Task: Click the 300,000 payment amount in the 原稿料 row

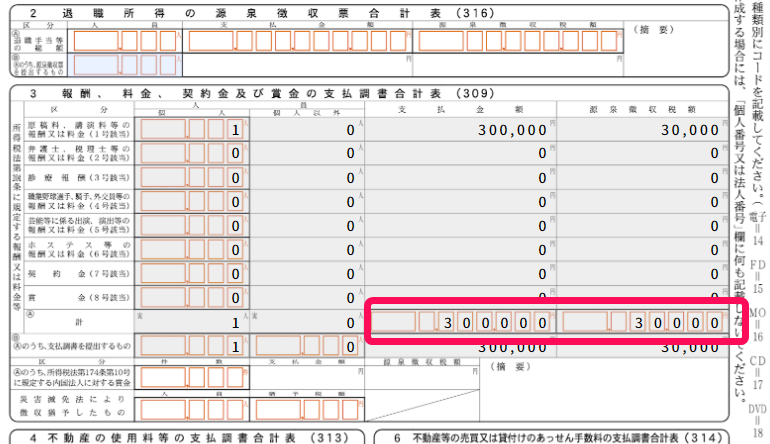Action: (512, 130)
